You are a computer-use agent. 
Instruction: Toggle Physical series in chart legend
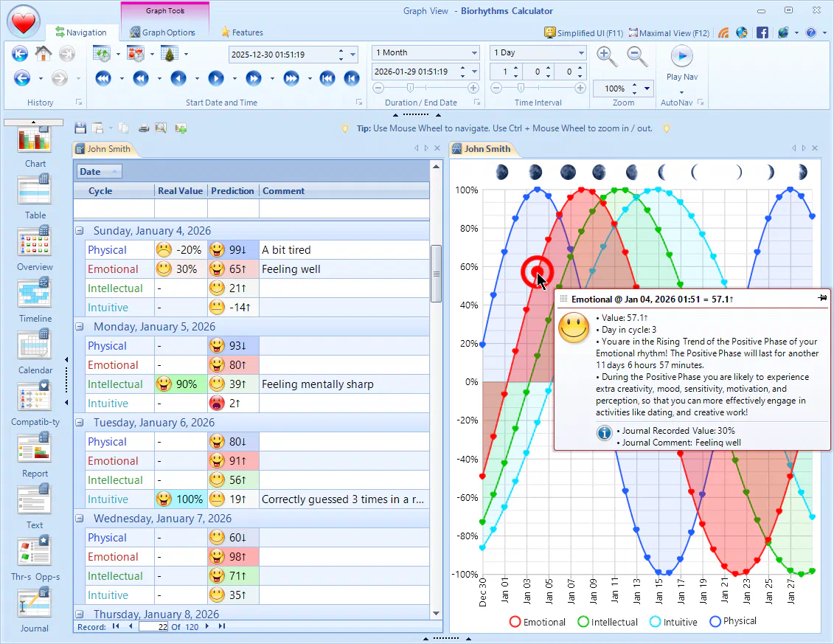pos(732,621)
